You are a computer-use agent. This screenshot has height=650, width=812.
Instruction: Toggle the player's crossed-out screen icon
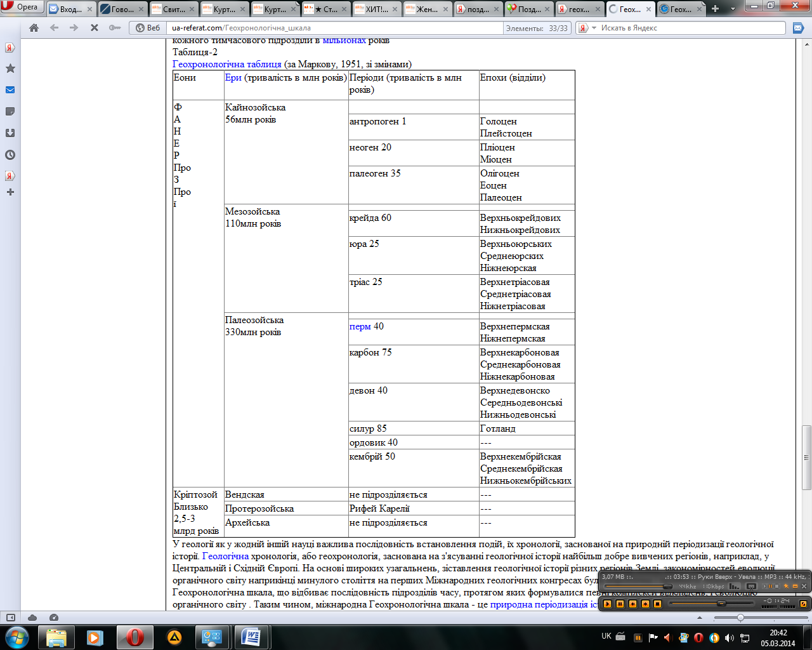pos(751,586)
